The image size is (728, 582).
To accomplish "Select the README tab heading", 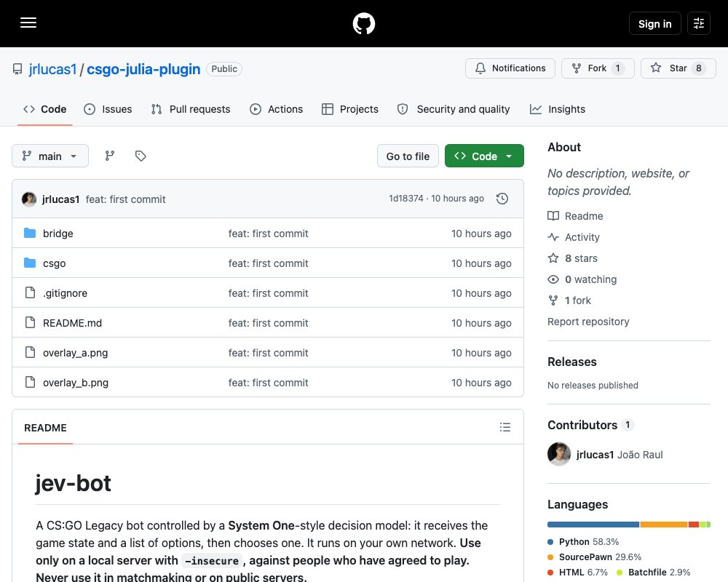I will [x=45, y=428].
